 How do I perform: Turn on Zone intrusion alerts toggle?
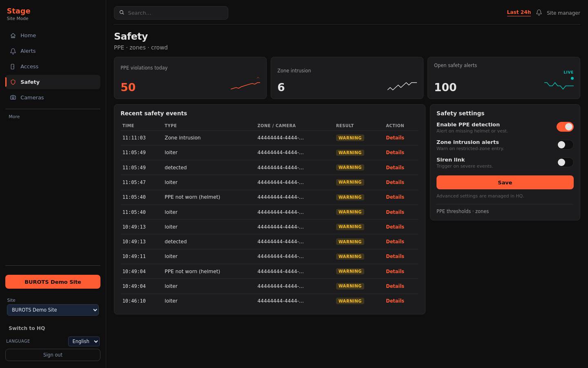pos(565,145)
